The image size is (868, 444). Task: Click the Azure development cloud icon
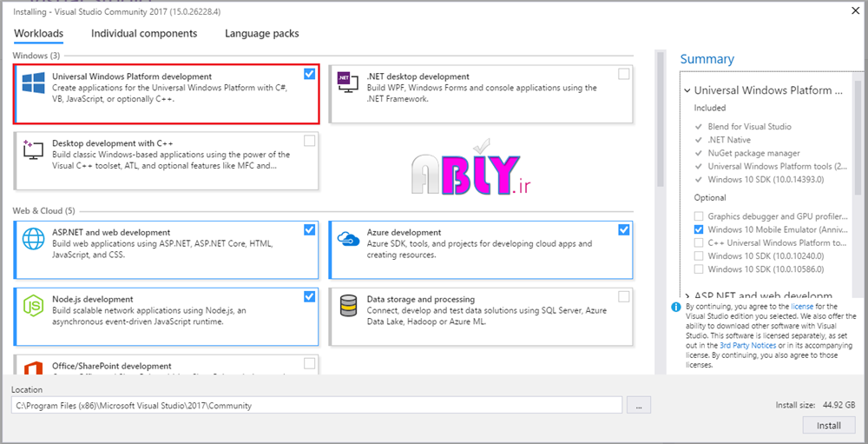pyautogui.click(x=349, y=238)
